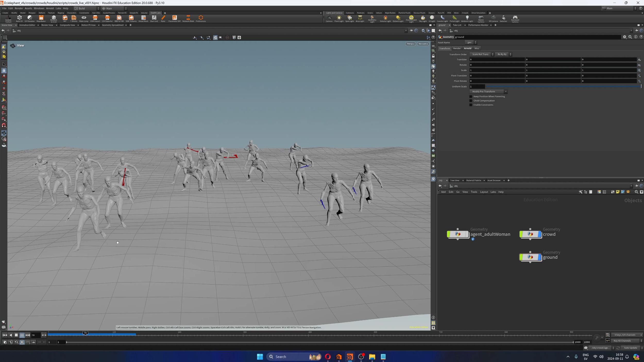
Task: Click the Ruler shelf tool
Action: pos(163,18)
